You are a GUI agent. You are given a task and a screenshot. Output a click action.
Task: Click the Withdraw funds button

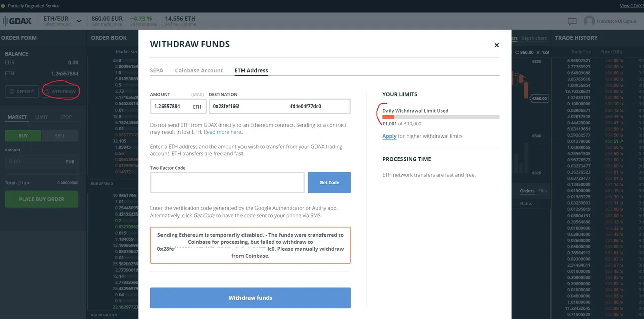250,298
